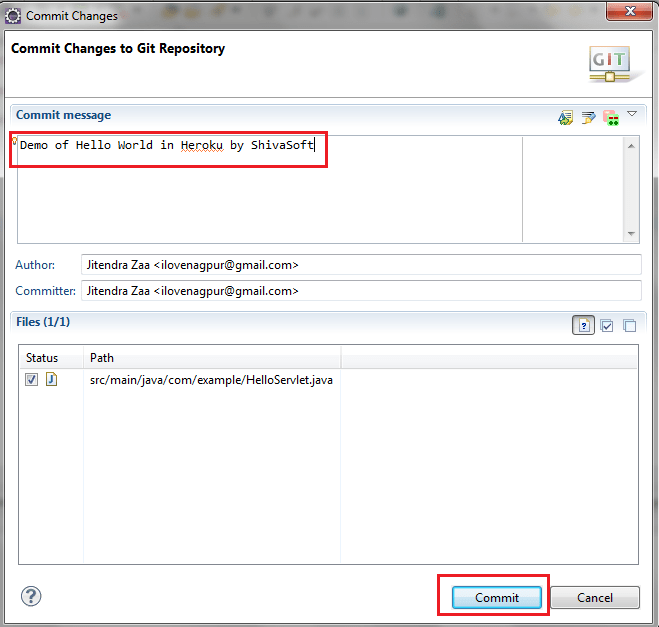The image size is (659, 627).
Task: Toggle show untracked files button
Action: click(x=583, y=325)
